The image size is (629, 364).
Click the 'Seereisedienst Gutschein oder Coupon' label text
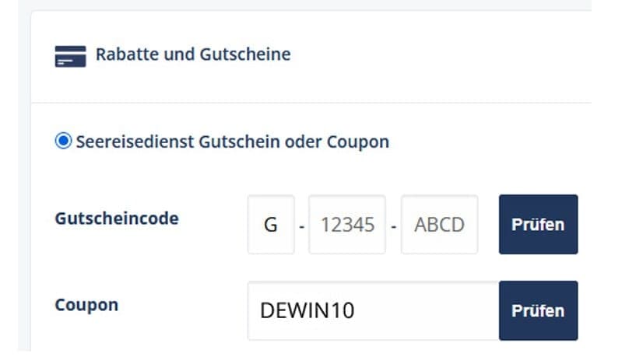(x=232, y=142)
